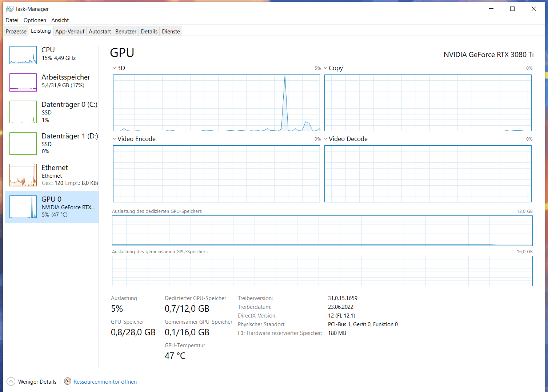Minimize the Task-Manager window

(x=491, y=9)
